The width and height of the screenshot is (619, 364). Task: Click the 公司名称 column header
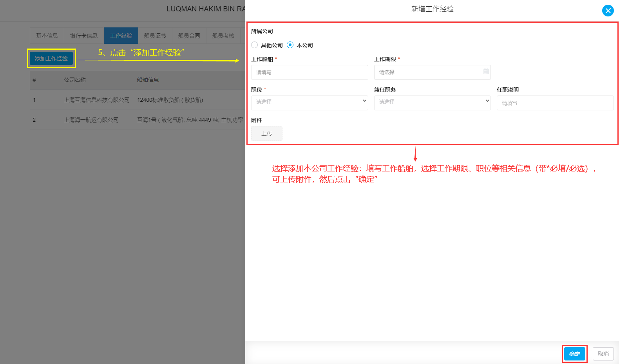coord(75,80)
